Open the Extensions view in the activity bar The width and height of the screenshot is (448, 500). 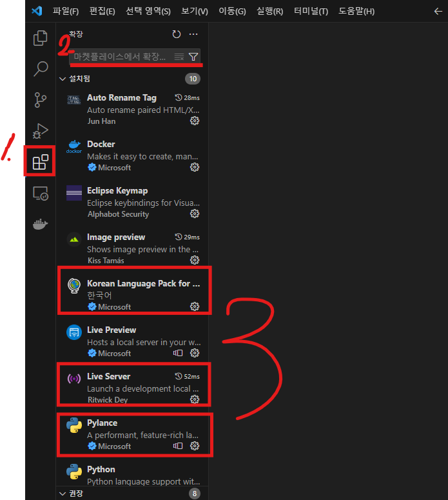click(x=40, y=162)
